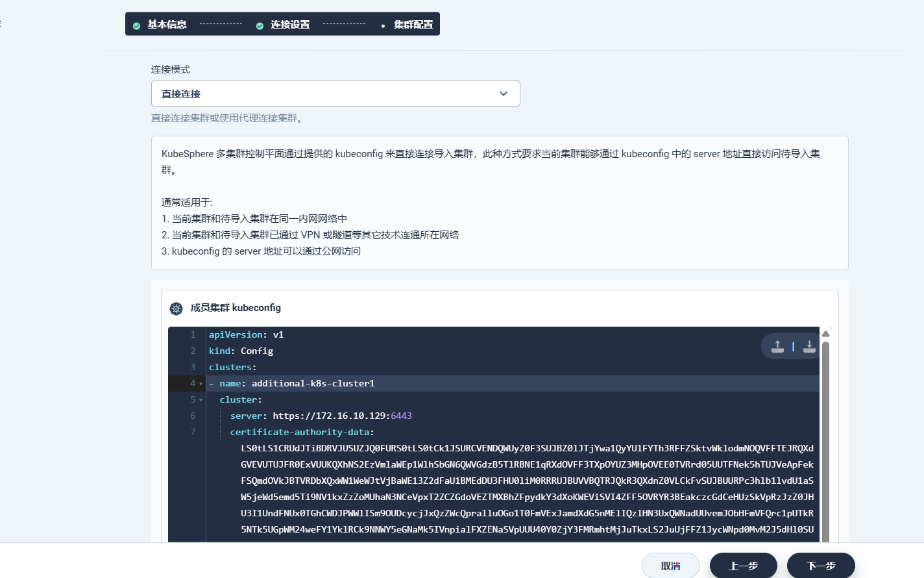Image resolution: width=924 pixels, height=578 pixels.
Task: Click the upload kubeconfig icon in the editor
Action: 777,346
